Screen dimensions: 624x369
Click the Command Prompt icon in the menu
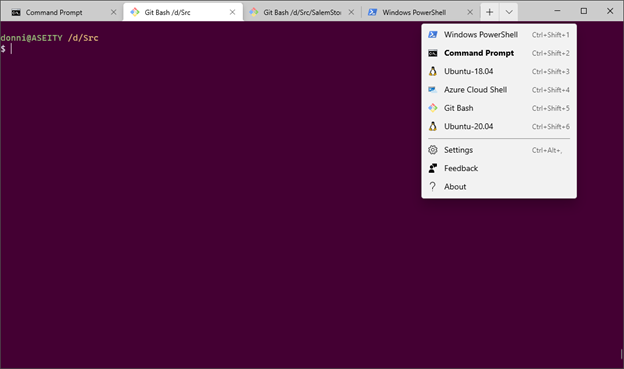point(433,53)
